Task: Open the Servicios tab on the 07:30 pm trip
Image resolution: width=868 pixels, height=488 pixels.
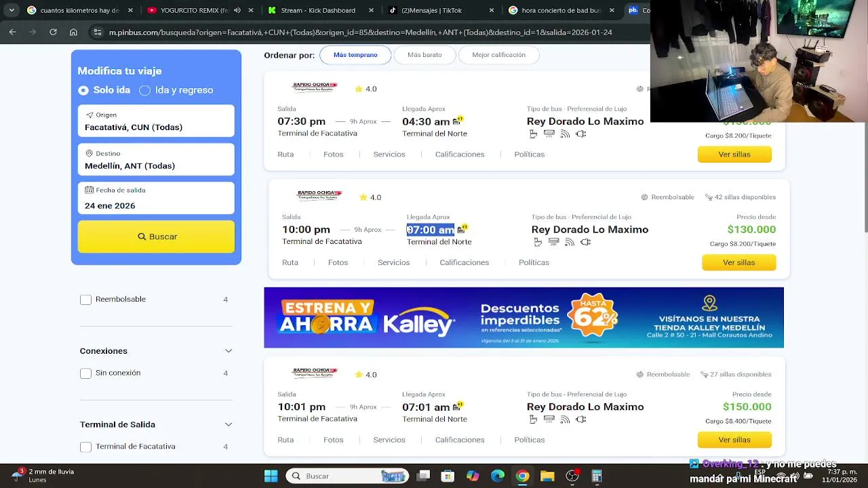Action: click(x=389, y=155)
